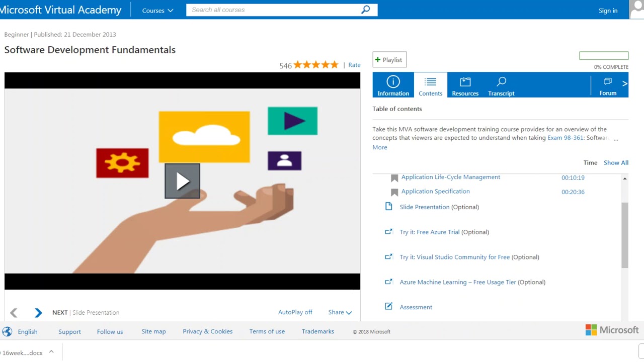Open downloaded 16week docx file

click(22, 352)
